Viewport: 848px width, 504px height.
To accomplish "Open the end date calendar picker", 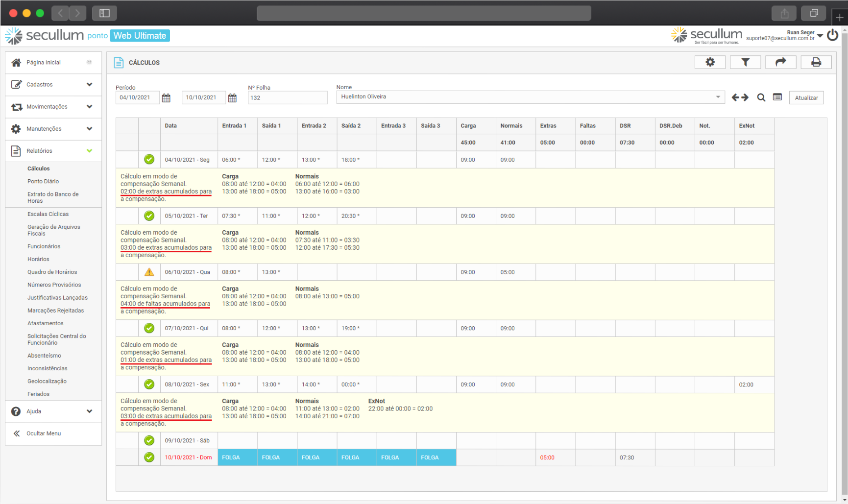I will coord(232,98).
